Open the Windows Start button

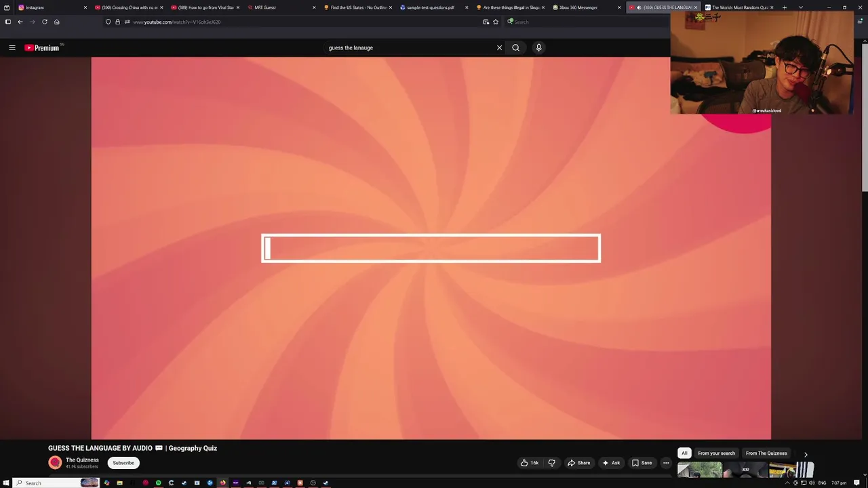[7, 483]
